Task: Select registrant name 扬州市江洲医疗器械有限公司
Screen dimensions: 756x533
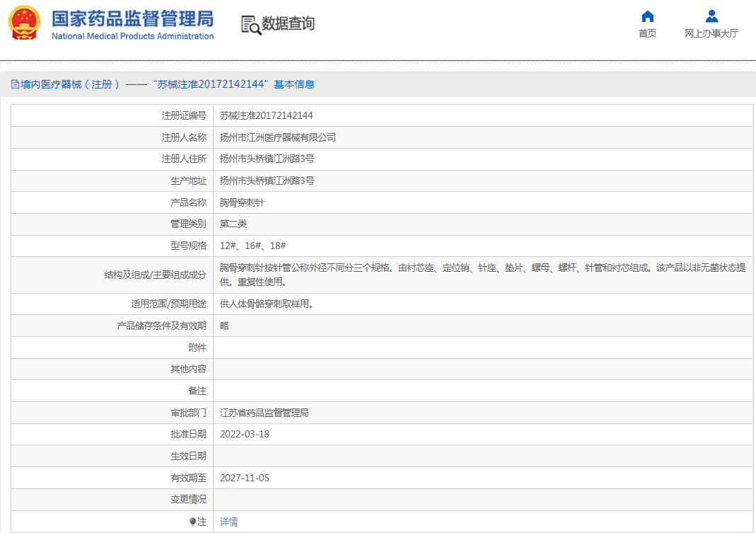Action: pyautogui.click(x=278, y=137)
